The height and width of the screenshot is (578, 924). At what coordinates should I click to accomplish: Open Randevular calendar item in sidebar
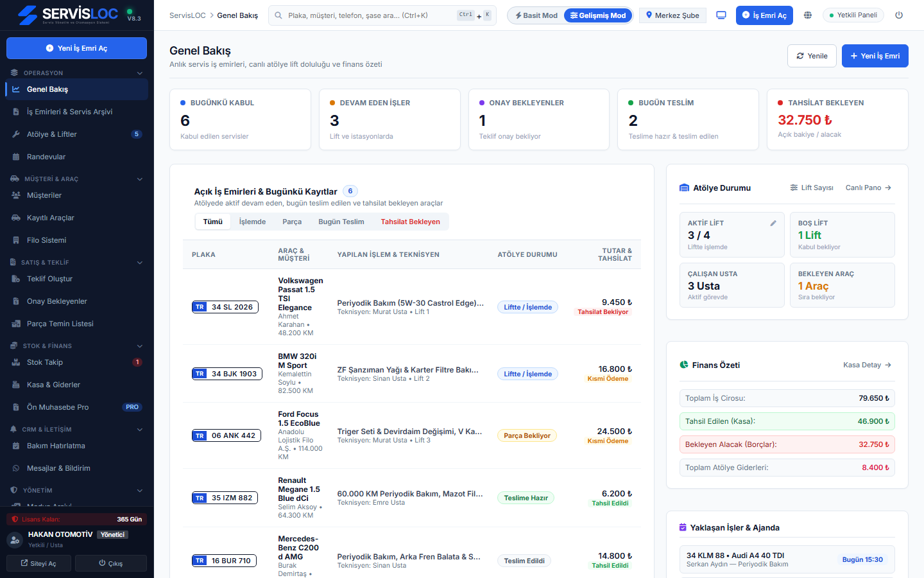tap(77, 157)
